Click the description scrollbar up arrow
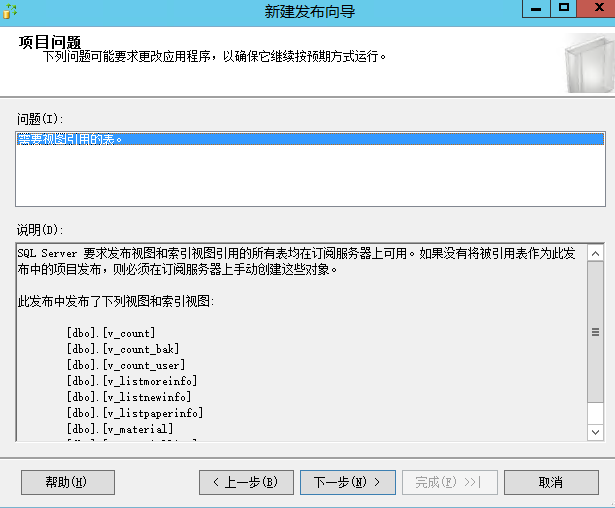Screen dimensions: 615x508 tap(595, 253)
